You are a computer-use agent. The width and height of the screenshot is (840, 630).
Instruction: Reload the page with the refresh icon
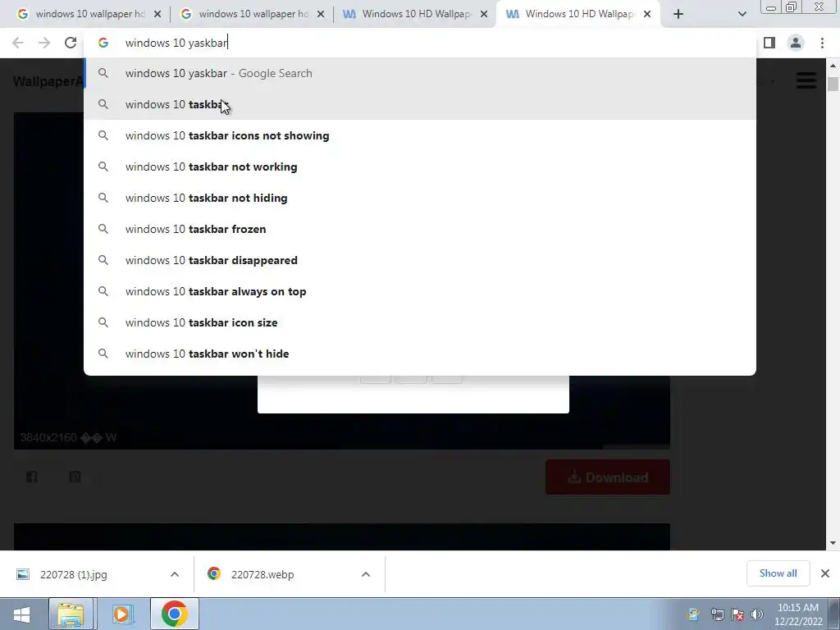71,43
